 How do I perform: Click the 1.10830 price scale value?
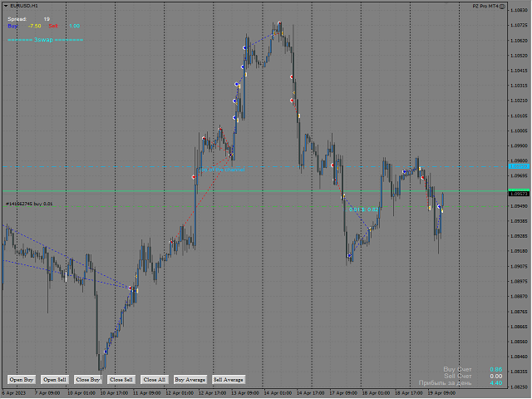[519, 10]
